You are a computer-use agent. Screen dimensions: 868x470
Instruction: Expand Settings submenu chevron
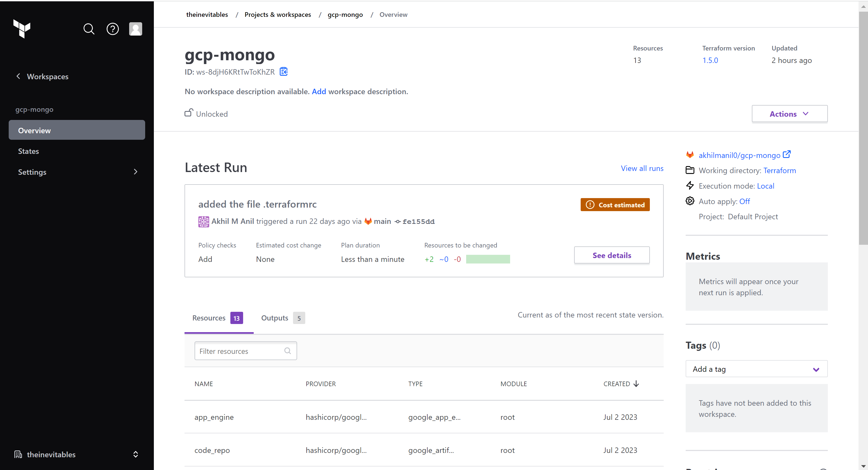(x=135, y=172)
